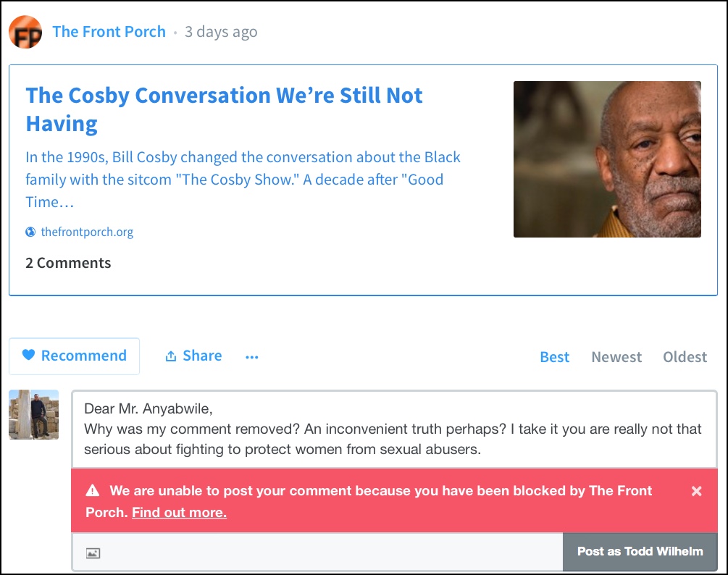This screenshot has height=575, width=728.
Task: Sort comments by Best
Action: [x=554, y=357]
